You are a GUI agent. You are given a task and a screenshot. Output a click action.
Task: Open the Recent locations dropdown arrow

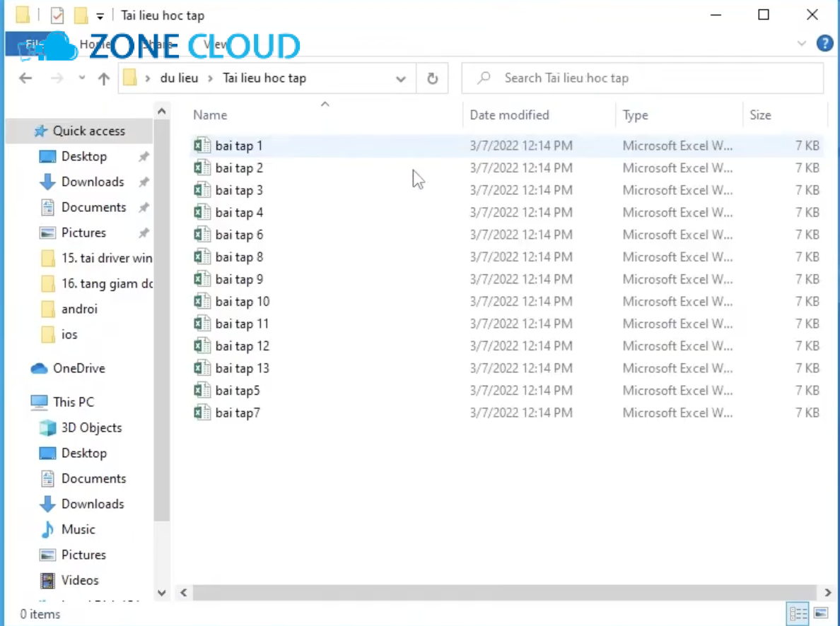81,78
